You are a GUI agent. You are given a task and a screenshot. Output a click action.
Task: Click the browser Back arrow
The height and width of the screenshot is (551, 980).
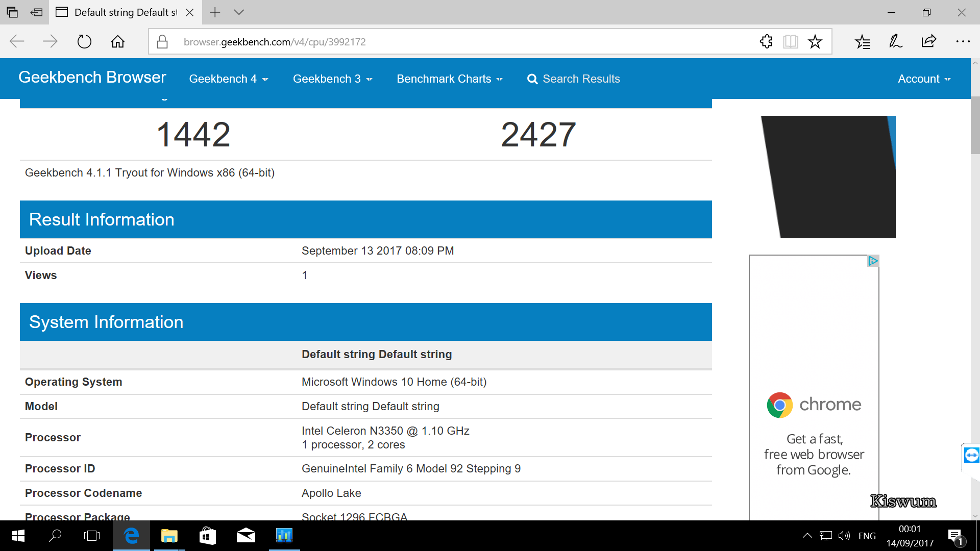(x=17, y=41)
